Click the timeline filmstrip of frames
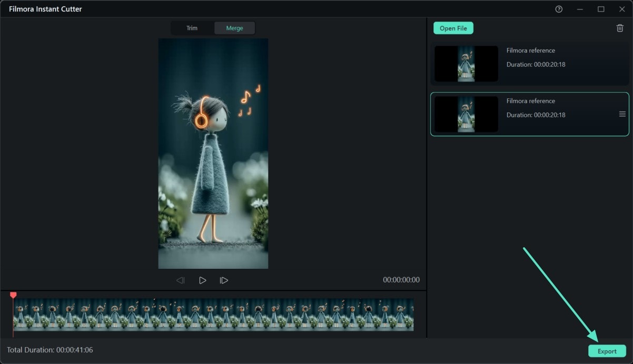 pos(213,315)
